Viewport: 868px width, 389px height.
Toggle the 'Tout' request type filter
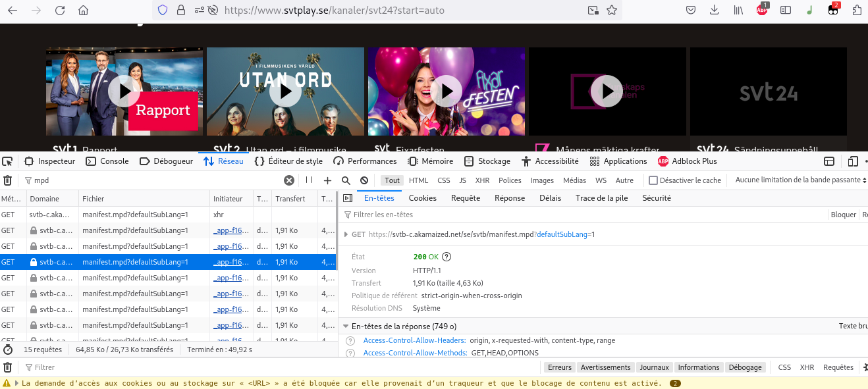coord(392,180)
